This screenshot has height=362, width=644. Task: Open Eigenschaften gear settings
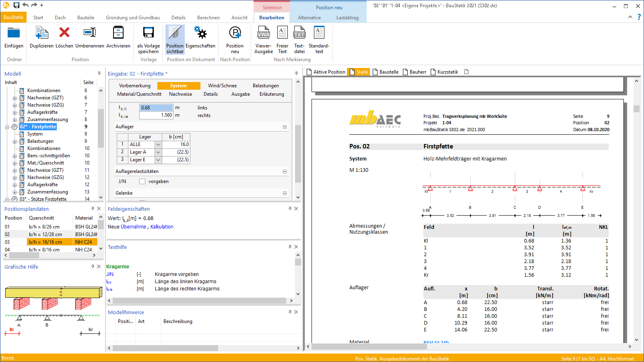(x=200, y=32)
